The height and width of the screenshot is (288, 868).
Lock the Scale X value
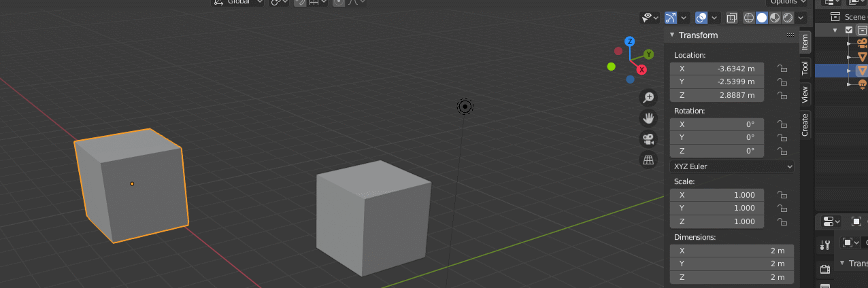782,195
